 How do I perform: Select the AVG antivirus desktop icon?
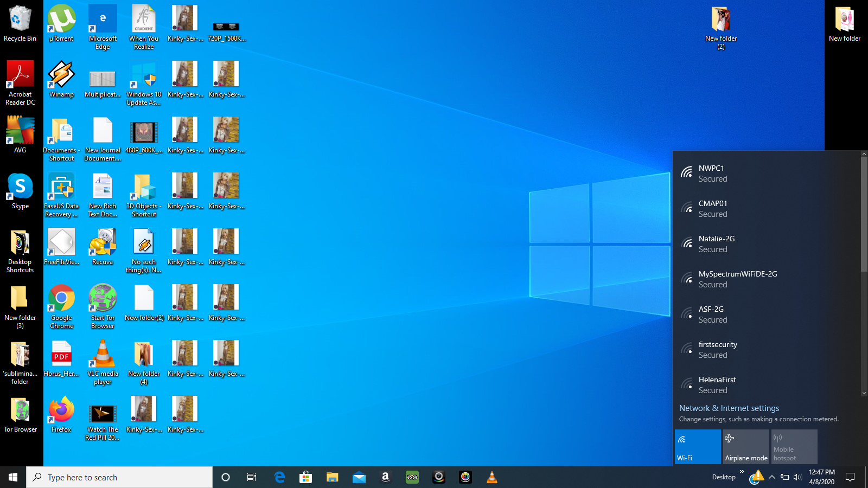click(x=20, y=136)
